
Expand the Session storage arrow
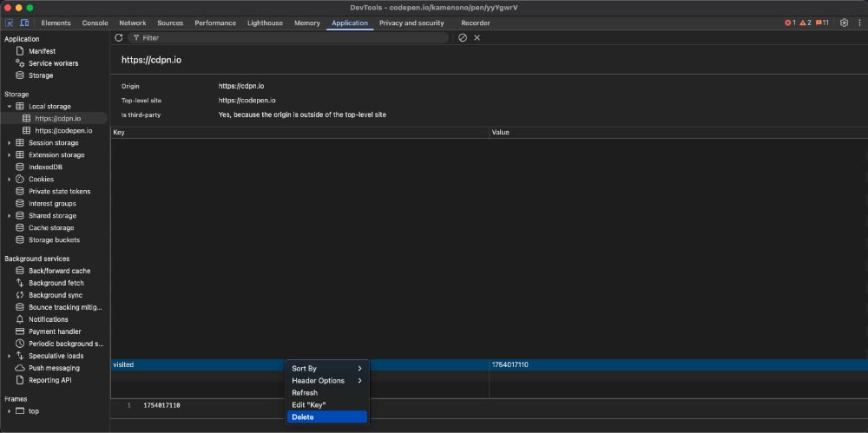click(x=10, y=143)
